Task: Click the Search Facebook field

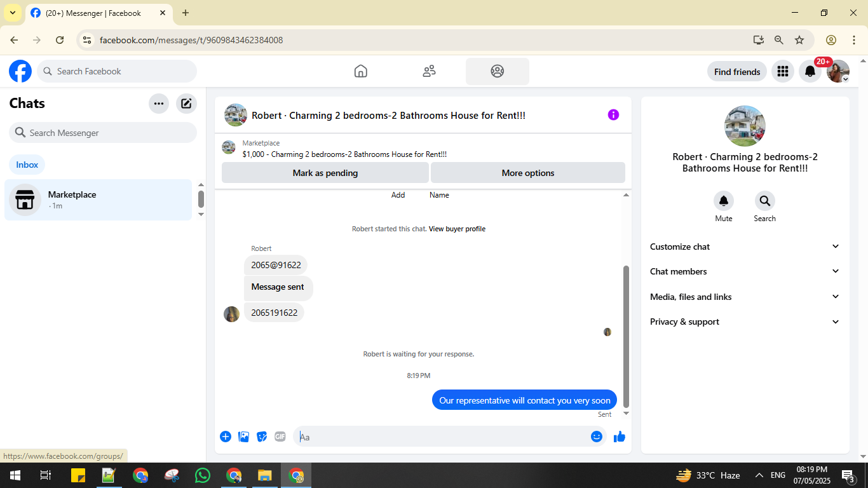Action: (x=117, y=71)
